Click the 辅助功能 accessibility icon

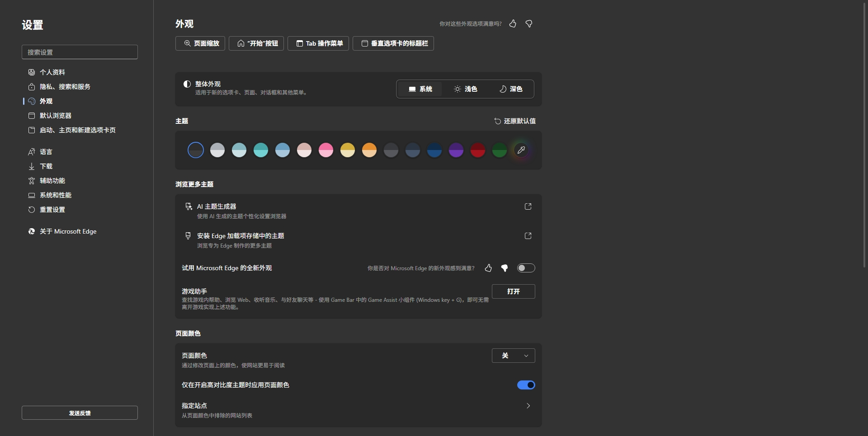pos(32,181)
